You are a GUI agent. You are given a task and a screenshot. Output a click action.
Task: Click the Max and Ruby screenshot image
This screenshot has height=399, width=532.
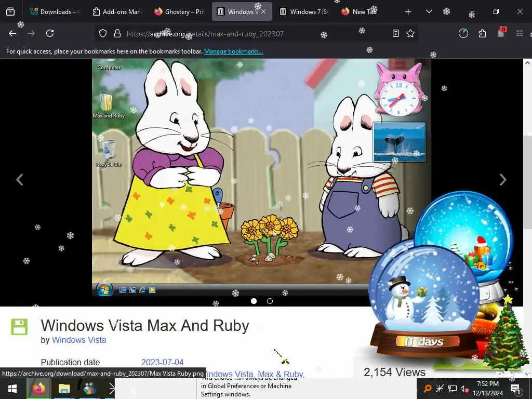point(261,177)
